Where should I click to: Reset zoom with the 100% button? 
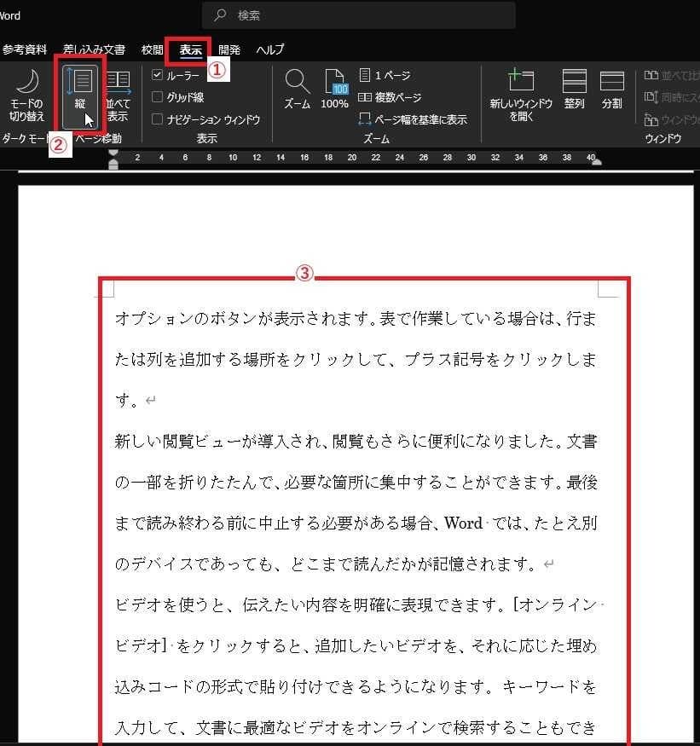tap(334, 91)
